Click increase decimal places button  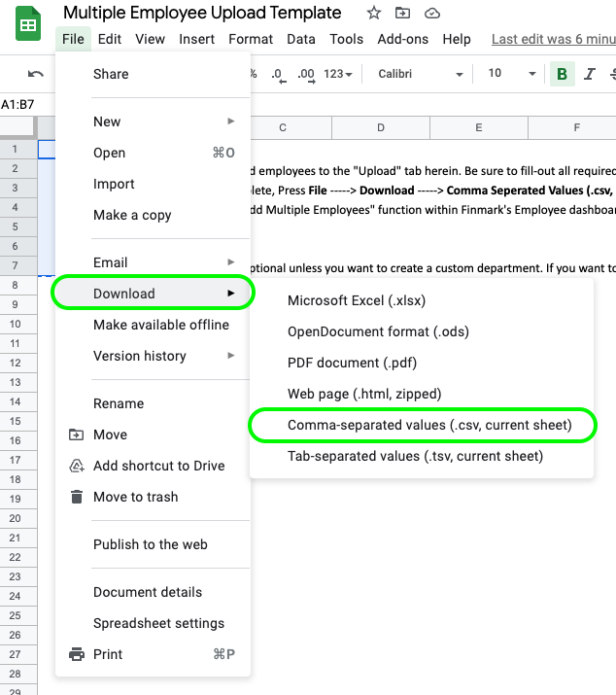(305, 74)
